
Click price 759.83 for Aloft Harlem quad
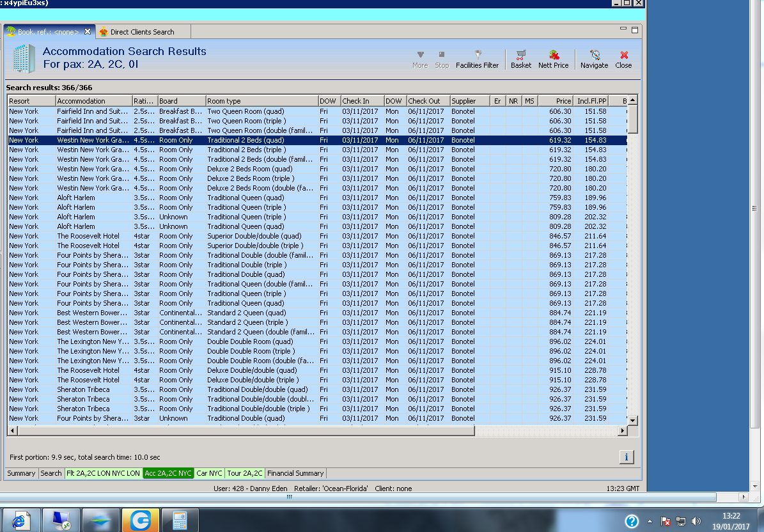[x=560, y=198]
